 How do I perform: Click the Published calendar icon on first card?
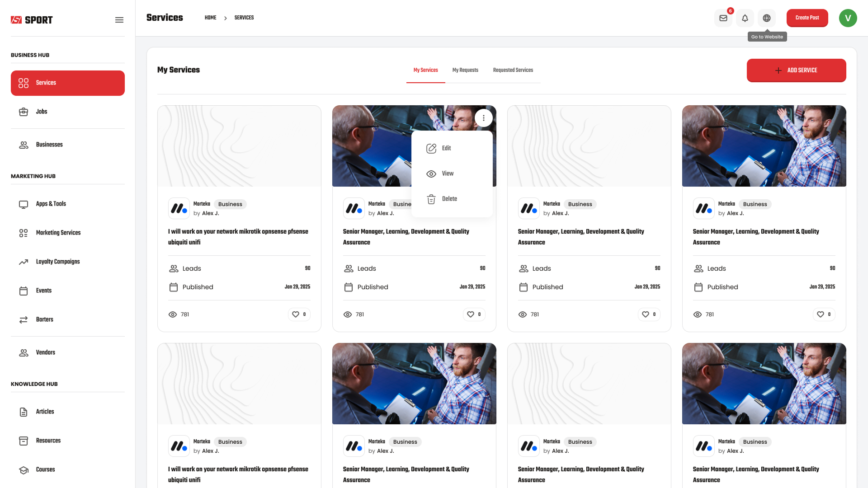[174, 287]
